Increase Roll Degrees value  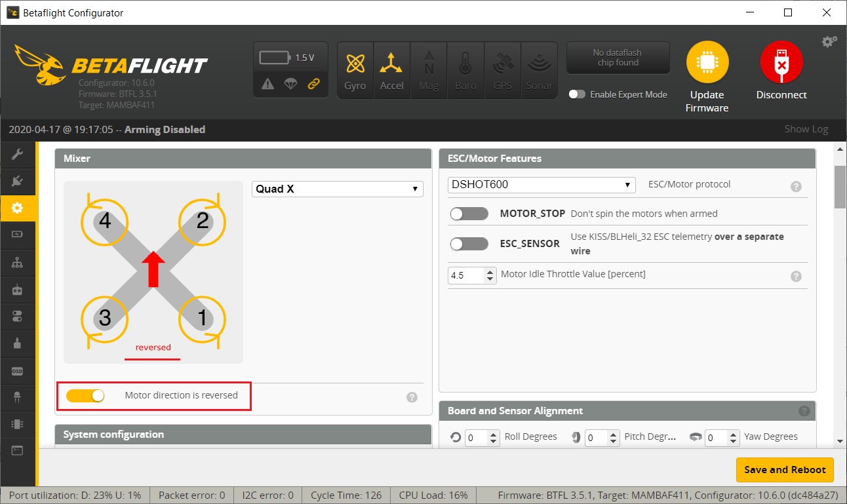tap(494, 434)
